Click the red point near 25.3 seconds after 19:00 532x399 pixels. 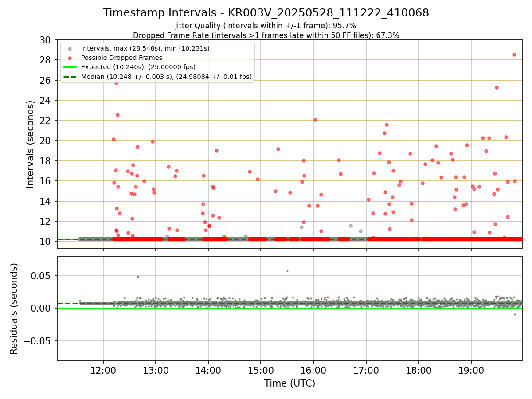pyautogui.click(x=497, y=87)
